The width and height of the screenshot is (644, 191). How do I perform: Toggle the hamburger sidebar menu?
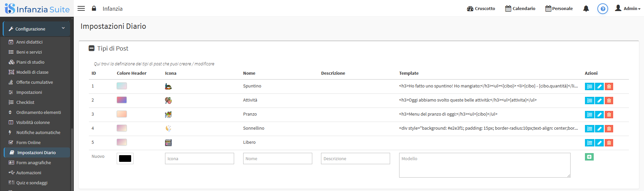click(x=81, y=8)
